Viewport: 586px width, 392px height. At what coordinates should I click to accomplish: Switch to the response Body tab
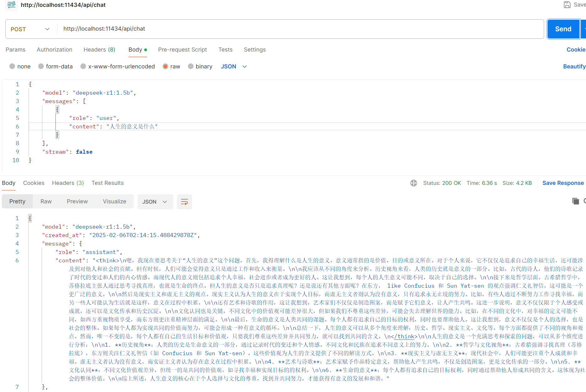(9, 183)
